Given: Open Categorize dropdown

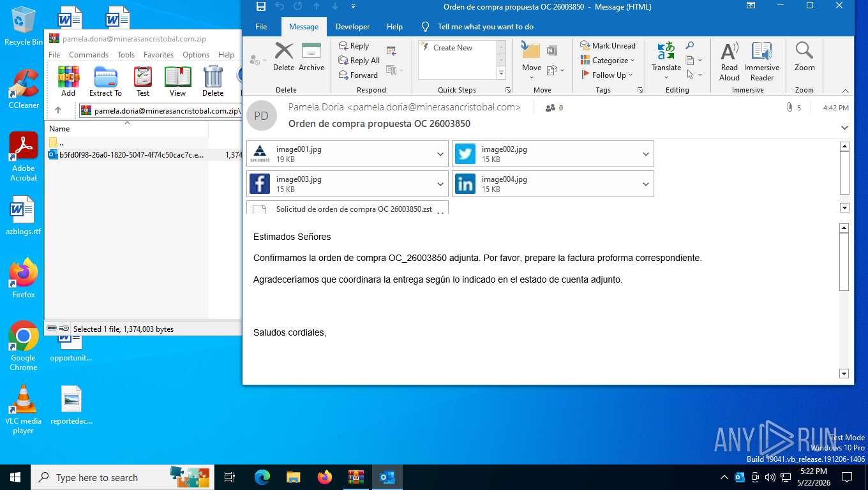Looking at the screenshot, I should [608, 61].
